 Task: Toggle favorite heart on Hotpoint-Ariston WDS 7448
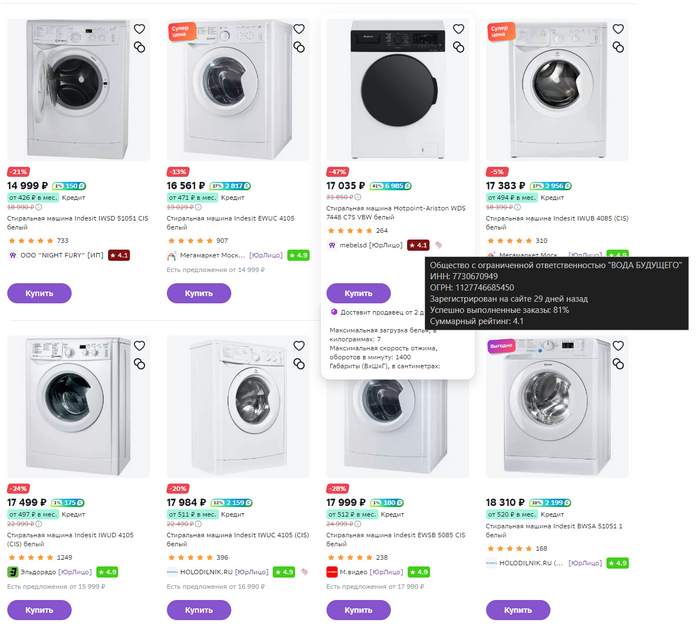tap(459, 30)
